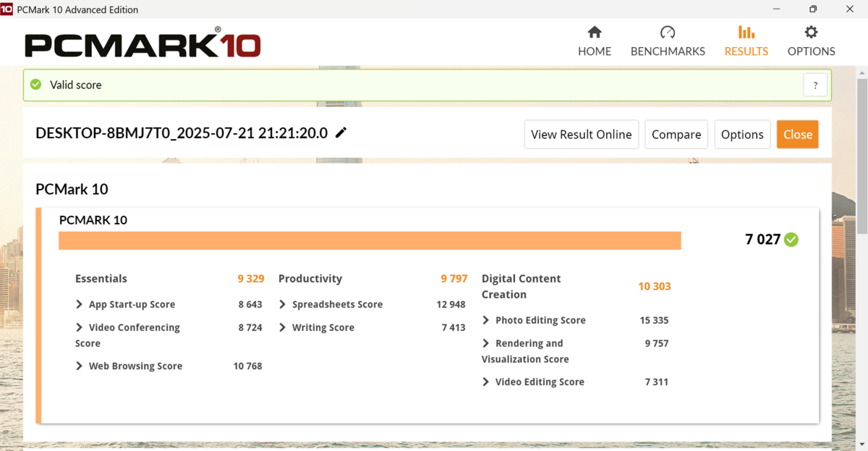Click the Video Conferencing score value 8 724
Screen dimensions: 868x451
(x=250, y=328)
